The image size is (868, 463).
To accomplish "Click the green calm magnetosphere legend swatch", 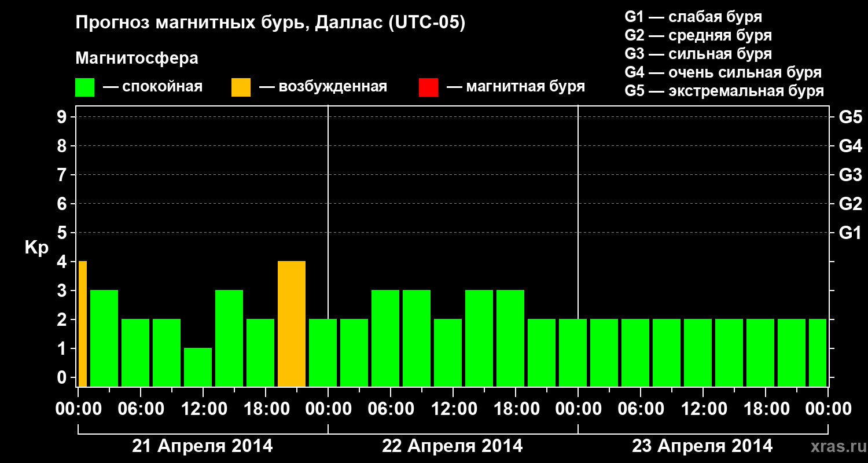I will (x=84, y=87).
